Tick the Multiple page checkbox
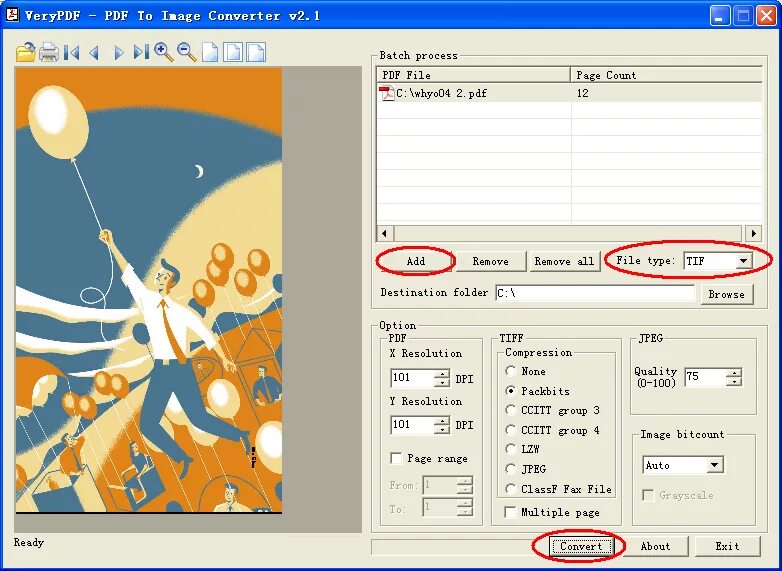This screenshot has width=782, height=571. [x=510, y=512]
